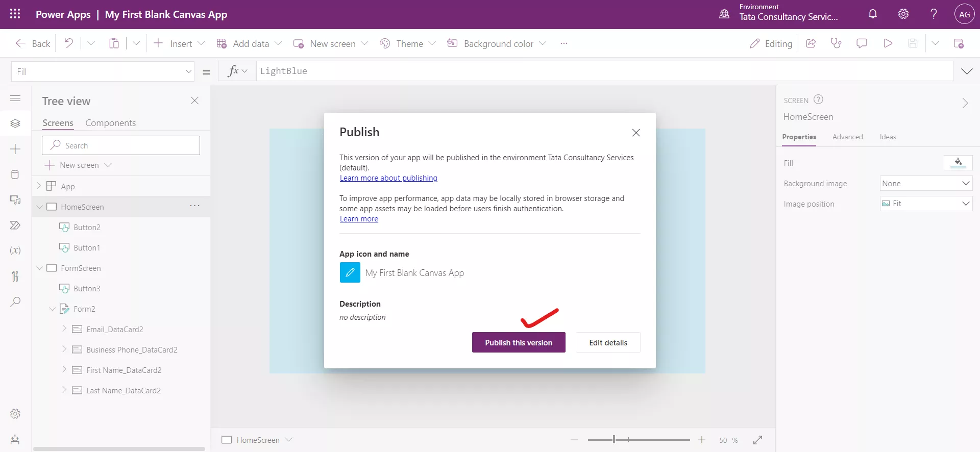This screenshot has width=980, height=452.
Task: Expand the formula bar chevron
Action: click(x=967, y=71)
